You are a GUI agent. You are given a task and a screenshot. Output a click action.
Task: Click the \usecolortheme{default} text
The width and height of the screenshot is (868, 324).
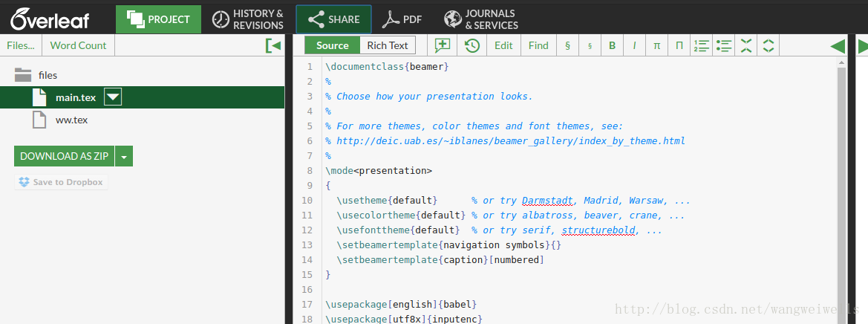pos(402,216)
